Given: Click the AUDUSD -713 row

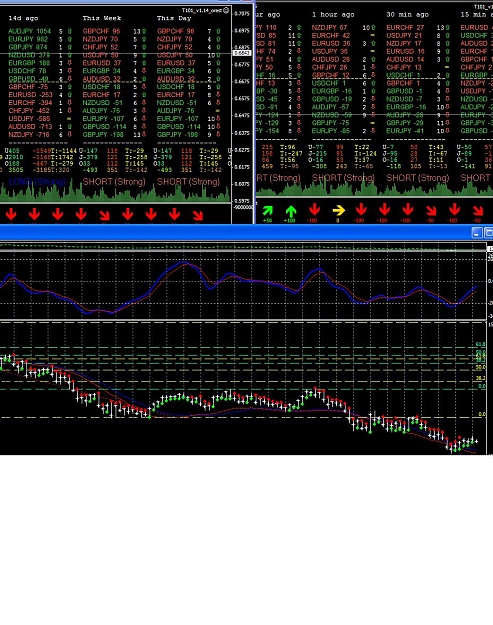Looking at the screenshot, I should [x=40, y=127].
